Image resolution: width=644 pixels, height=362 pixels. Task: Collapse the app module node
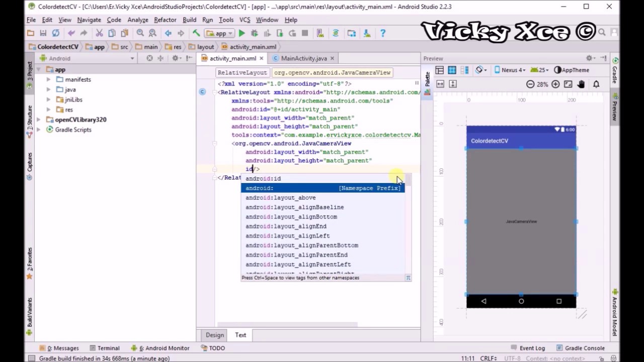click(39, 69)
